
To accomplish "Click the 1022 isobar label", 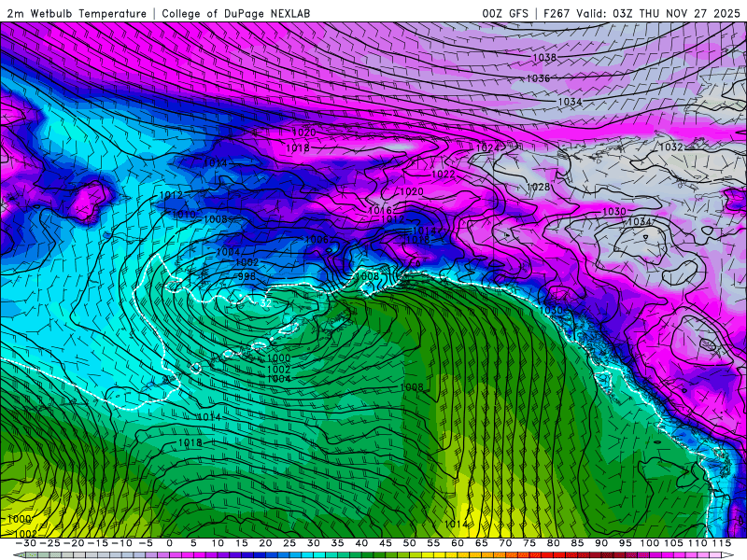I will tap(443, 175).
